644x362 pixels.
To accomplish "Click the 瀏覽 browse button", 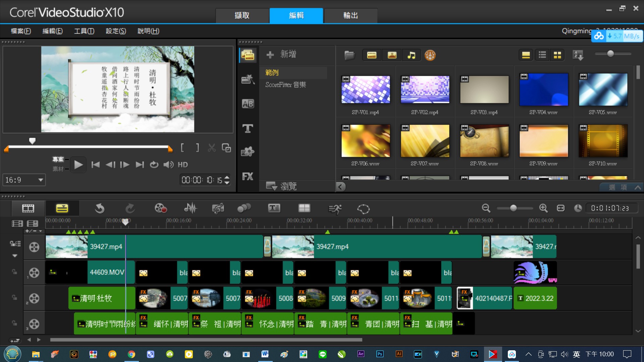I will (x=281, y=186).
